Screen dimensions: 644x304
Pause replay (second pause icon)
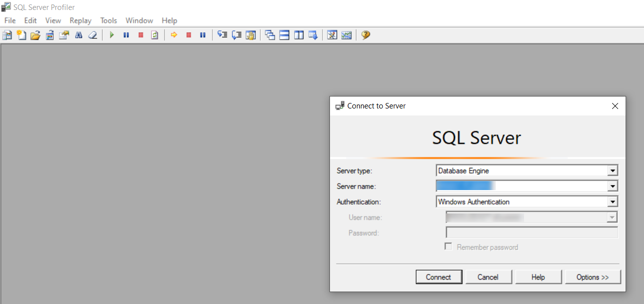click(x=203, y=35)
